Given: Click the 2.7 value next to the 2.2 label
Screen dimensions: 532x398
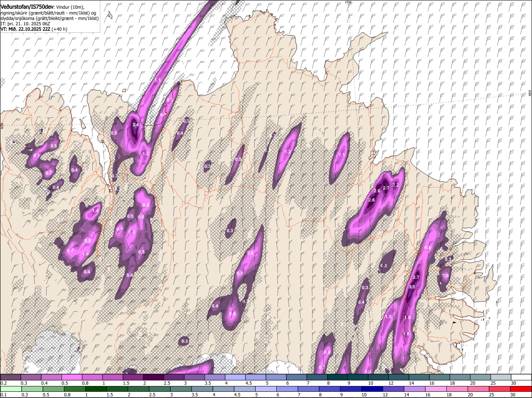Looking at the screenshot, I should click(386, 188).
